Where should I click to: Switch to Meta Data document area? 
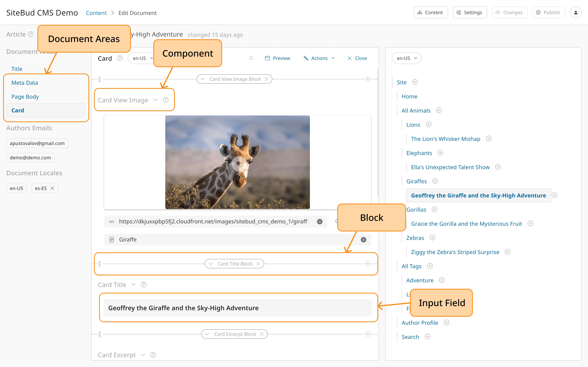pos(25,83)
